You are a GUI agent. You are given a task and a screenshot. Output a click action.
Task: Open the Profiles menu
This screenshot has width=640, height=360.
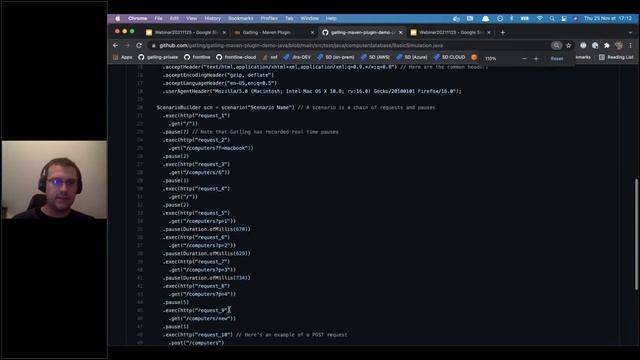(269, 18)
